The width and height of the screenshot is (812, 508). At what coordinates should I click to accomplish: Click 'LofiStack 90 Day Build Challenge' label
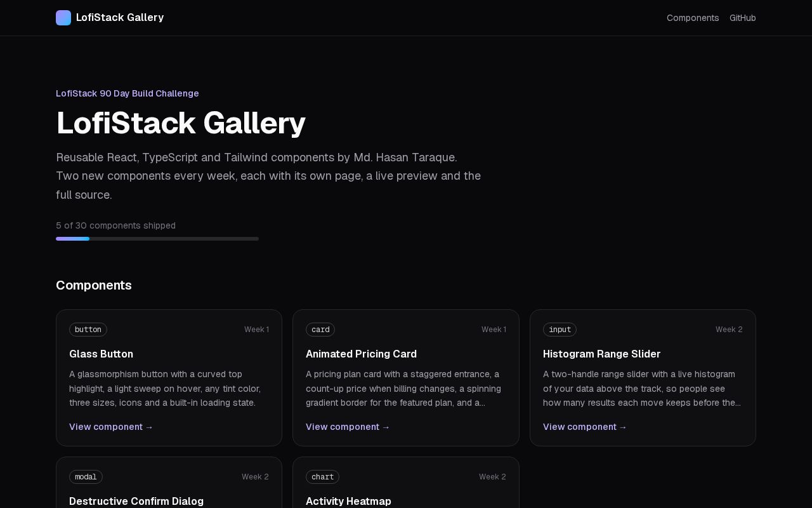(128, 93)
